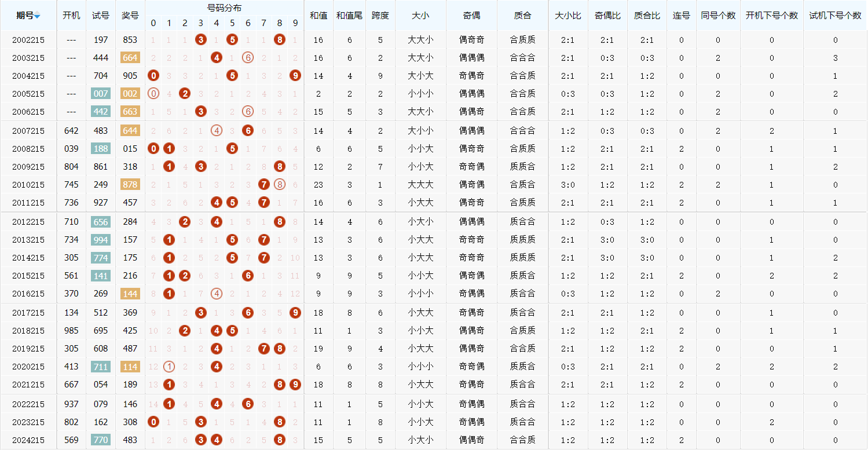Click hollow ball 6 in row 2003215
This screenshot has width=868, height=450.
pos(248,58)
